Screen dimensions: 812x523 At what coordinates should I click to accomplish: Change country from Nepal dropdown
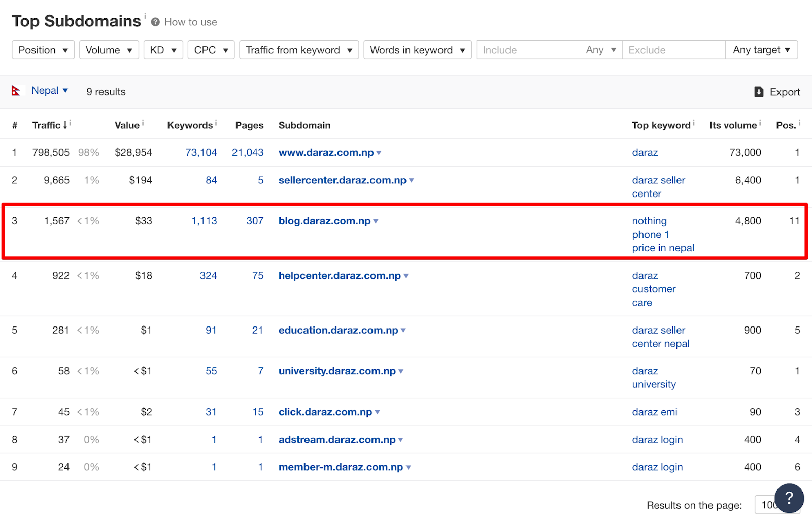click(x=50, y=91)
